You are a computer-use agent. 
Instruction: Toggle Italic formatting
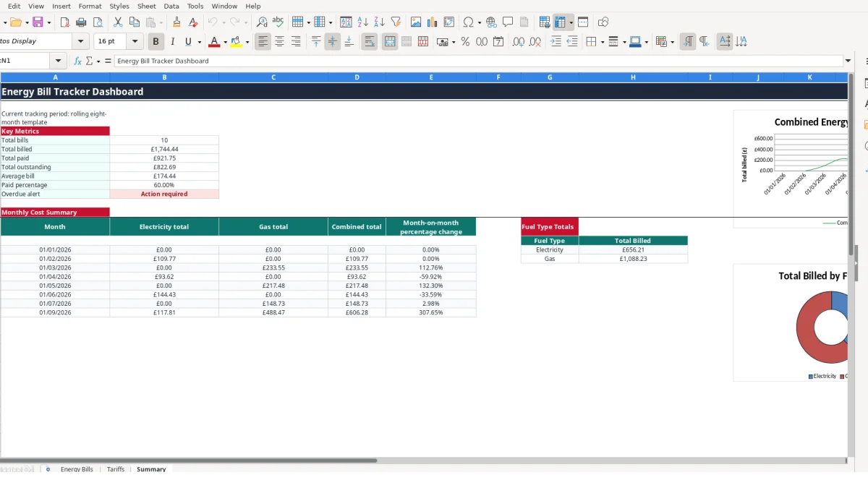172,42
